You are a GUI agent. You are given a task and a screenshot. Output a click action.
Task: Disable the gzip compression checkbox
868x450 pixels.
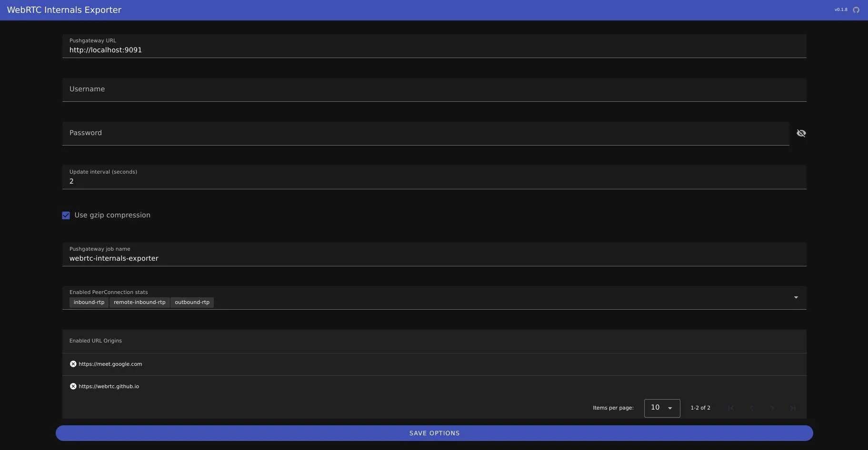66,215
